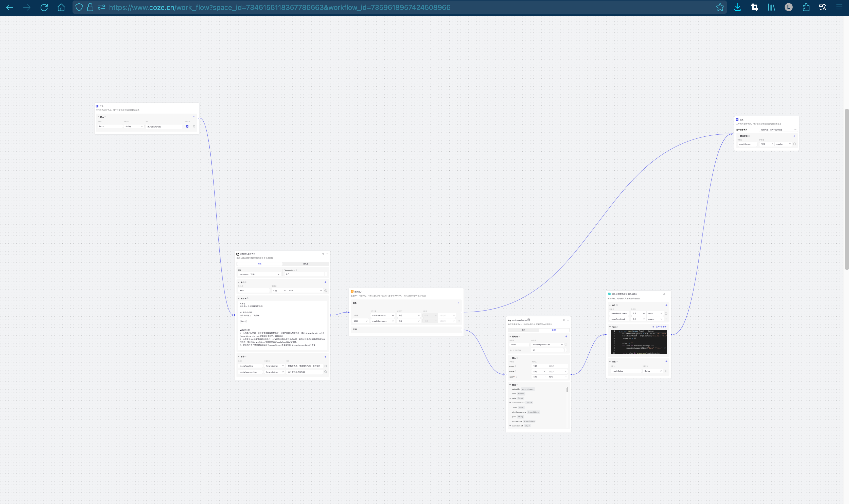Bookmark this page with the star icon
The height and width of the screenshot is (504, 849).
tap(720, 7)
